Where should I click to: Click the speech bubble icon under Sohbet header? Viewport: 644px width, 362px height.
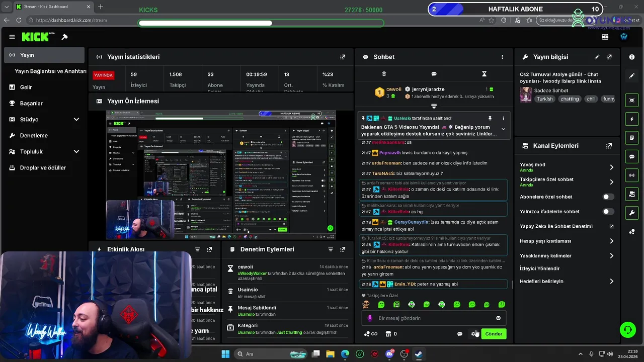[434, 74]
